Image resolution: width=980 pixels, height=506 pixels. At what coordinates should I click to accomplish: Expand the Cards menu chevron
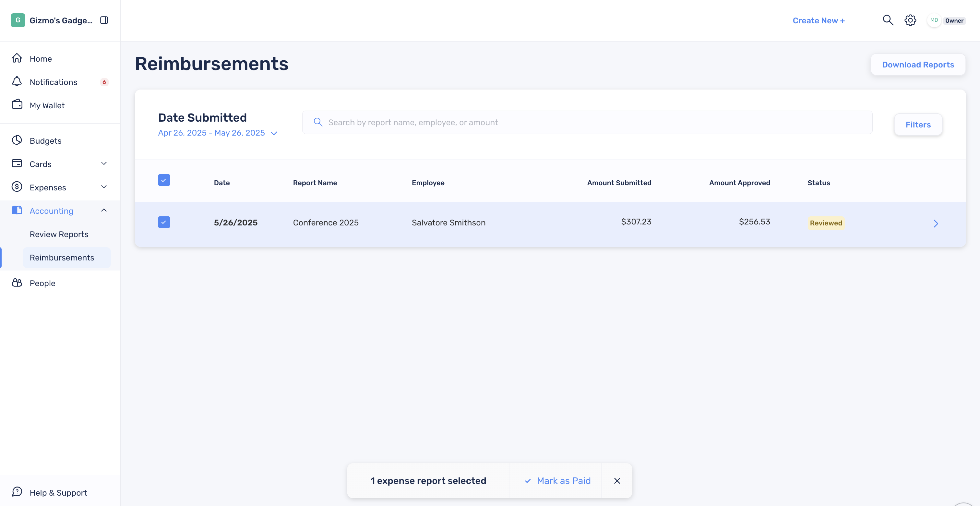[x=104, y=163]
